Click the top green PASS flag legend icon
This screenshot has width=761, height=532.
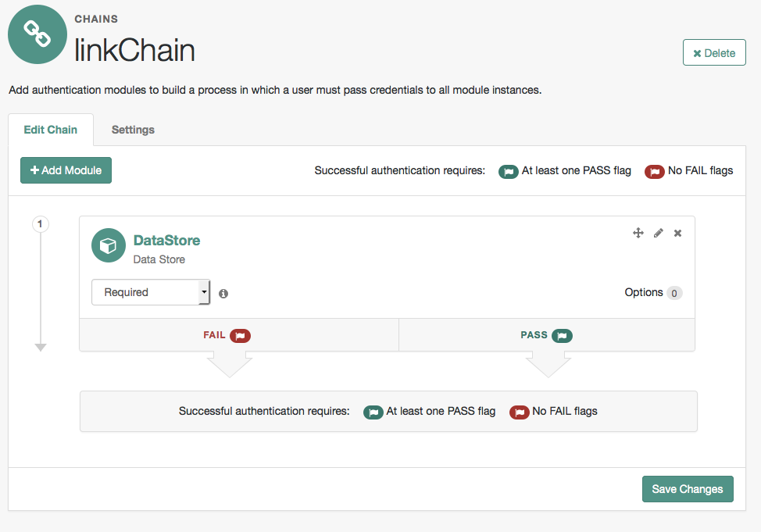(x=509, y=171)
